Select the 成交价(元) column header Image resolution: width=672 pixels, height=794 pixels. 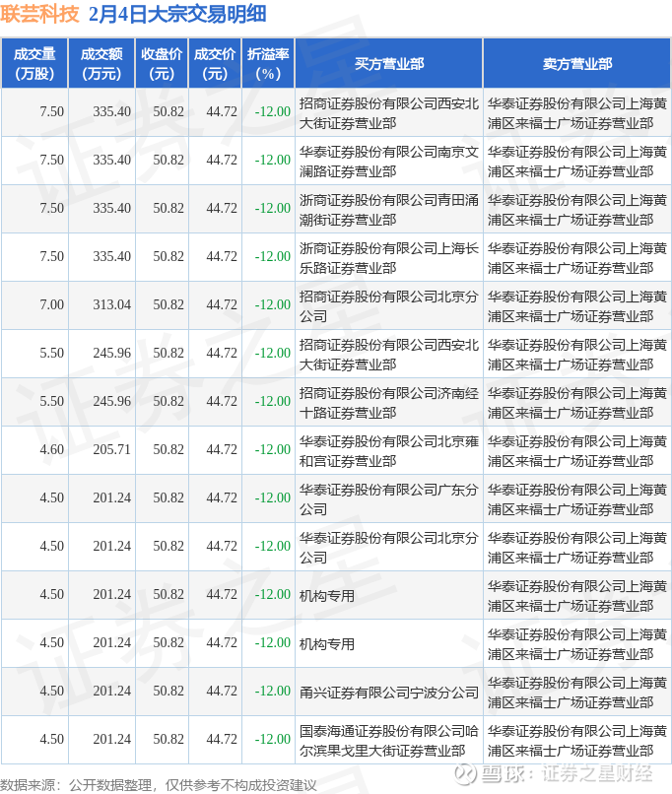coord(215,64)
